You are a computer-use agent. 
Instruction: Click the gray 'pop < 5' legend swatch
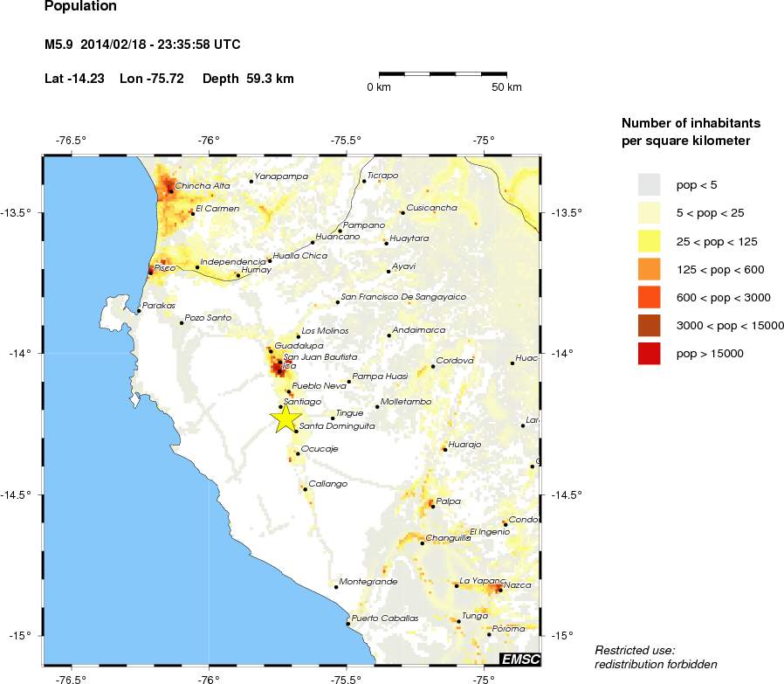point(650,184)
